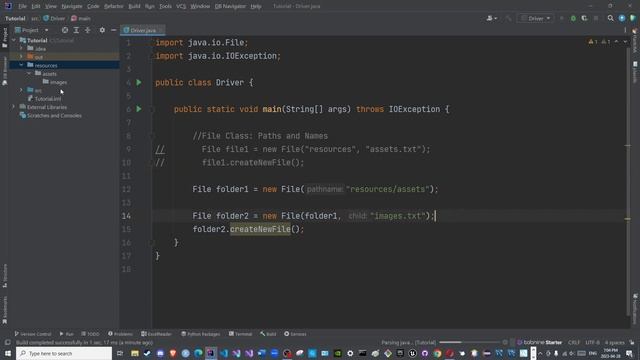Expand the src folder
Viewport: 640px width, 360px height.
[21, 90]
